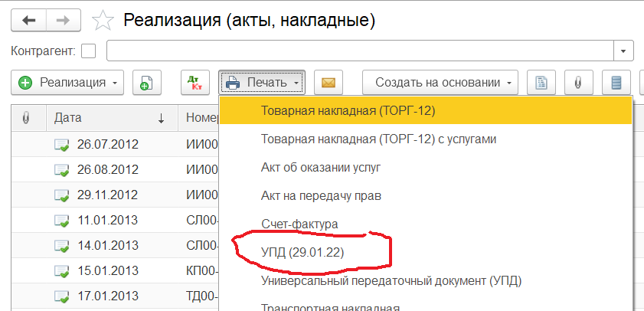Add page to favorites with star icon
Screen dimensions: 644x311
click(x=103, y=21)
